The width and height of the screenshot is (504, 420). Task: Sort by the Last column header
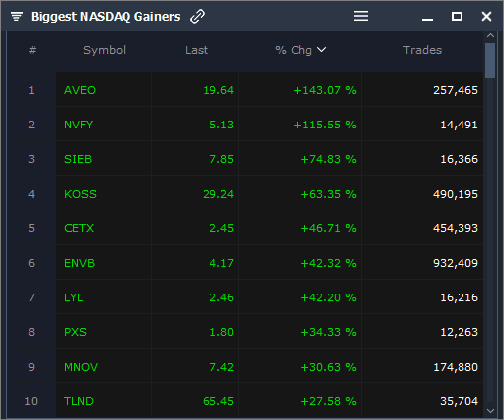pos(196,50)
